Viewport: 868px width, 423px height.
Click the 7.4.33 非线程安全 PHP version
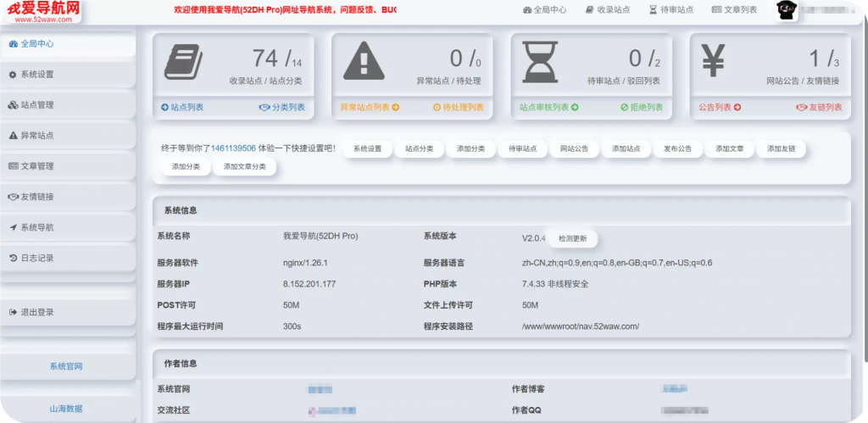tap(555, 284)
